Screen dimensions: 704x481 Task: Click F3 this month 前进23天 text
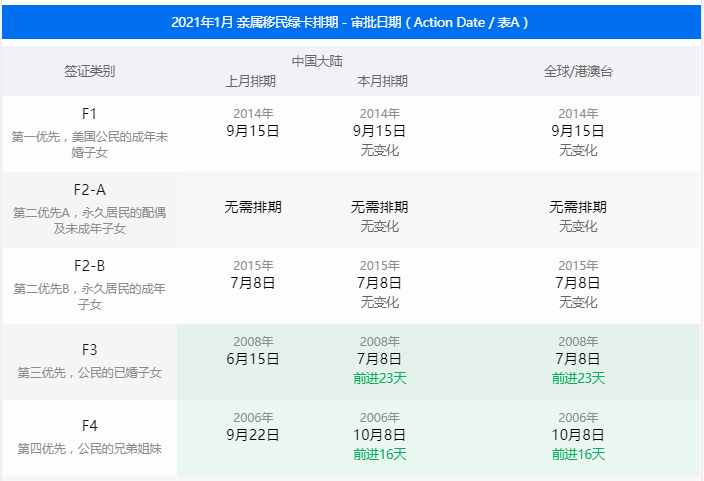tap(380, 378)
